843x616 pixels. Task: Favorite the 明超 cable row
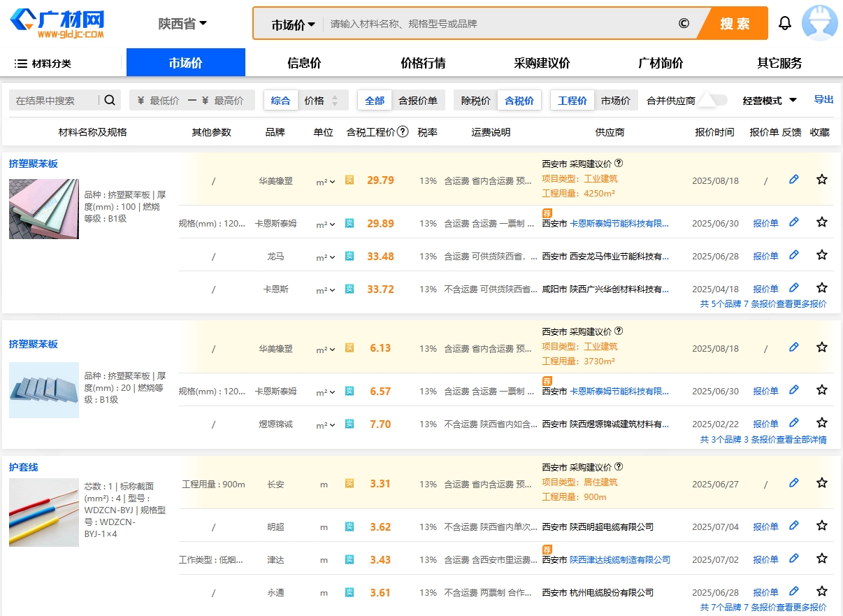point(822,526)
